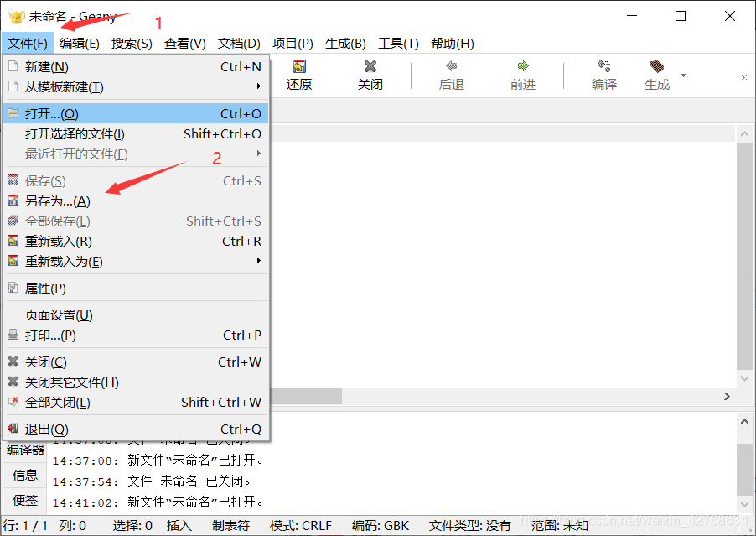This screenshot has width=756, height=536.
Task: Click the Close (关闭) toolbar icon
Action: 370,66
